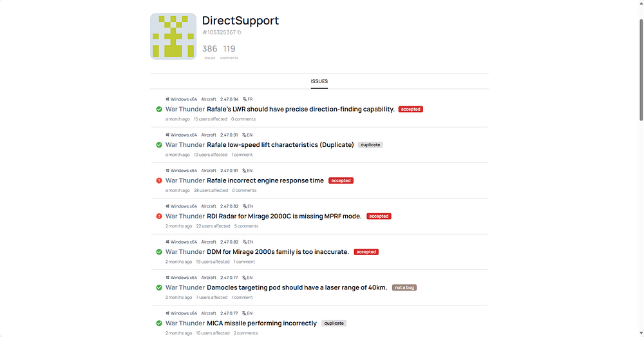Open 'MICA missile performing incorrectly' issue
Screen dimensions: 644x337
(x=261, y=323)
